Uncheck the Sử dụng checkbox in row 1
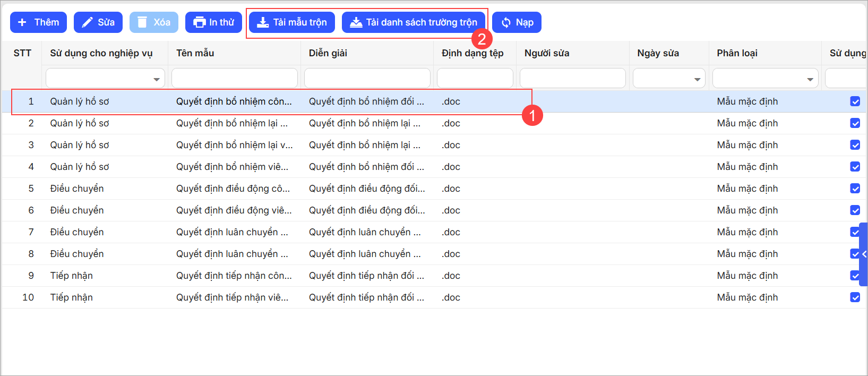Viewport: 868px width, 376px height. coord(855,101)
